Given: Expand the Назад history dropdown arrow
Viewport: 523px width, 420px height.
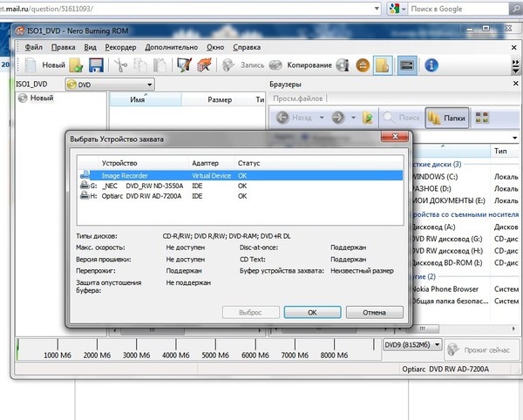Looking at the screenshot, I should click(x=322, y=118).
